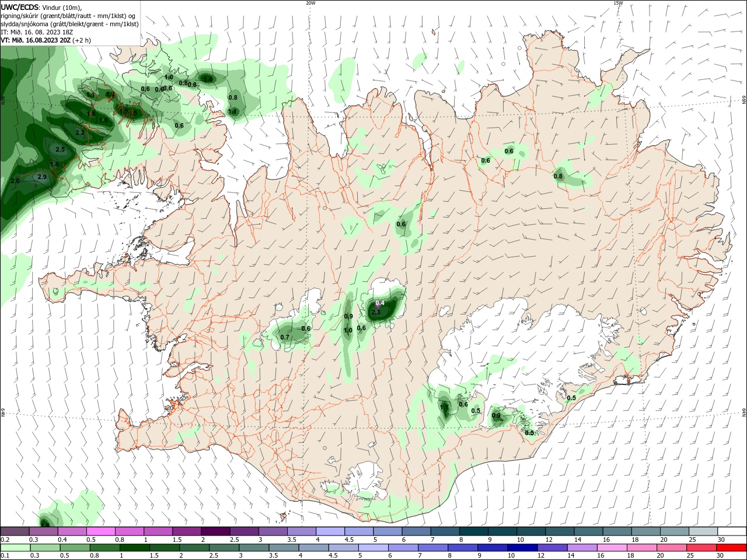Select the white 30 upper legend swatch
This screenshot has height=560, width=747.
click(732, 531)
